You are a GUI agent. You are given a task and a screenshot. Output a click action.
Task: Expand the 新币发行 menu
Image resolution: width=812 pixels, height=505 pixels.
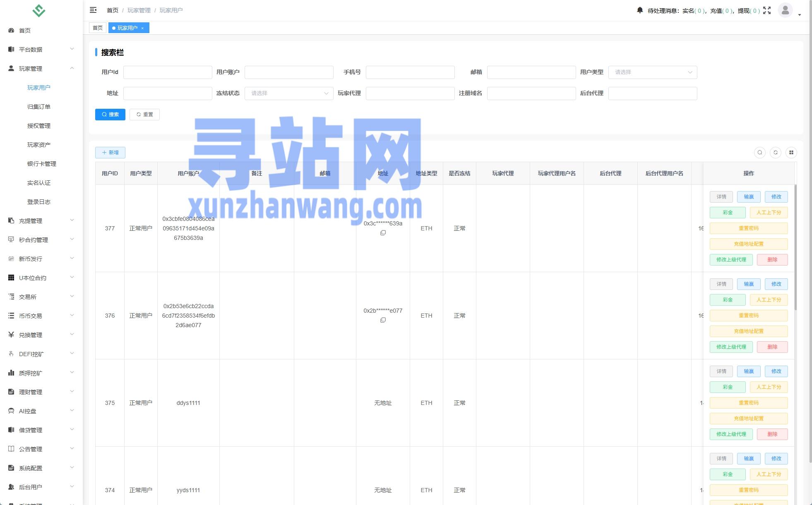point(41,259)
